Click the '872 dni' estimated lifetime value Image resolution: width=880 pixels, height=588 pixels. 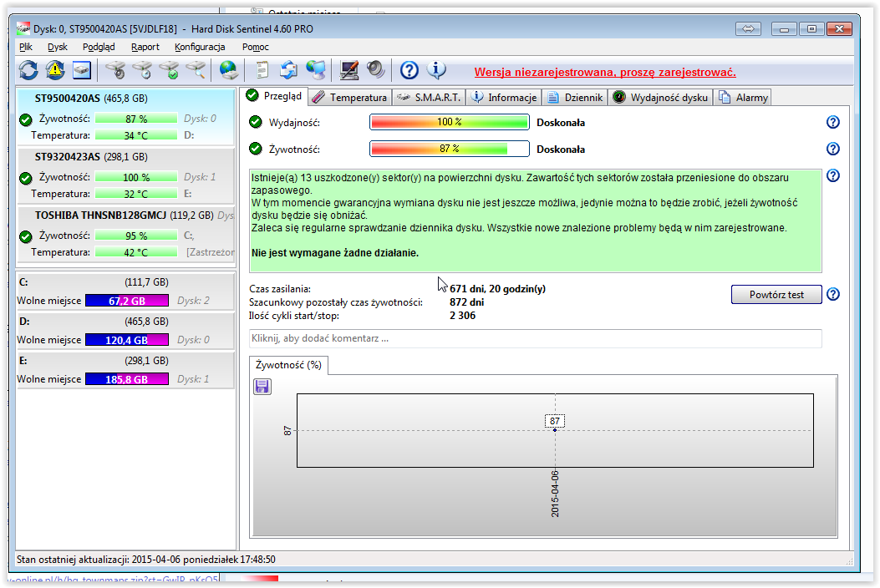click(x=466, y=302)
